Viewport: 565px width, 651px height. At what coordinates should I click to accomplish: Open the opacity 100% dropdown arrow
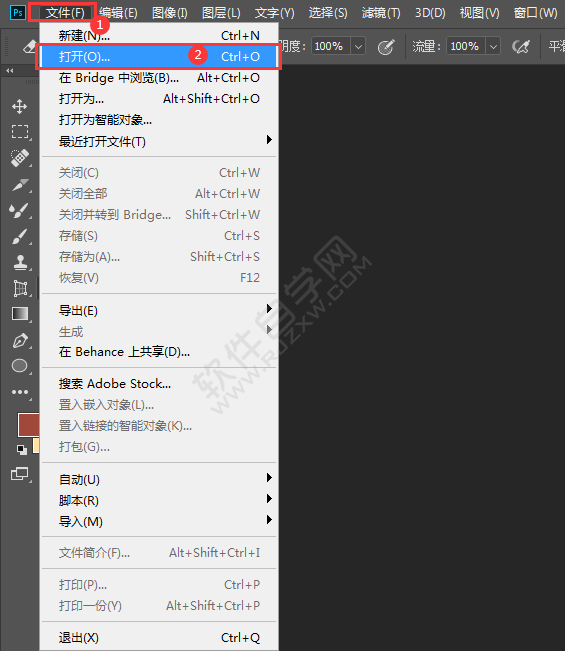coord(358,46)
